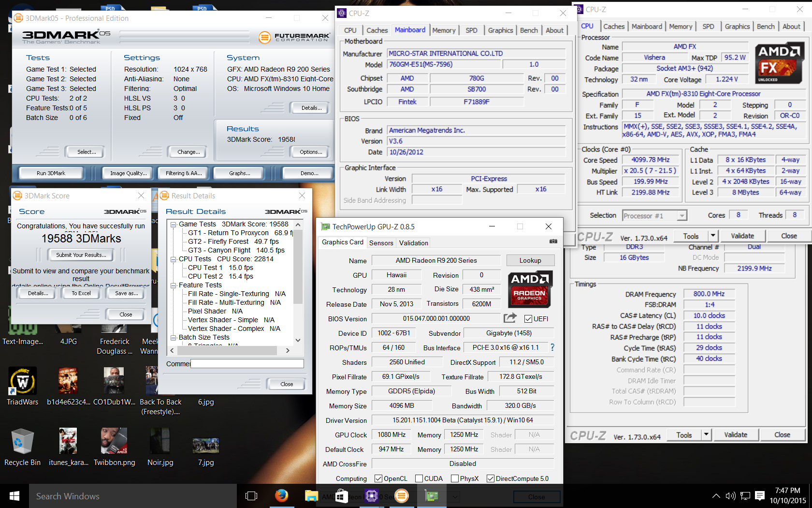This screenshot has height=508, width=812.
Task: Toggle the DirectCompute 5.0 checkbox
Action: click(x=491, y=478)
